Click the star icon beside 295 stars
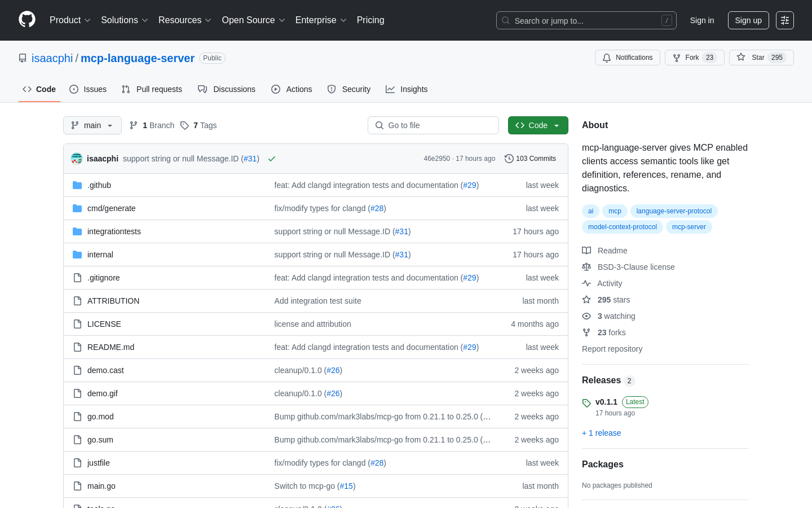The height and width of the screenshot is (508, 812). point(586,300)
